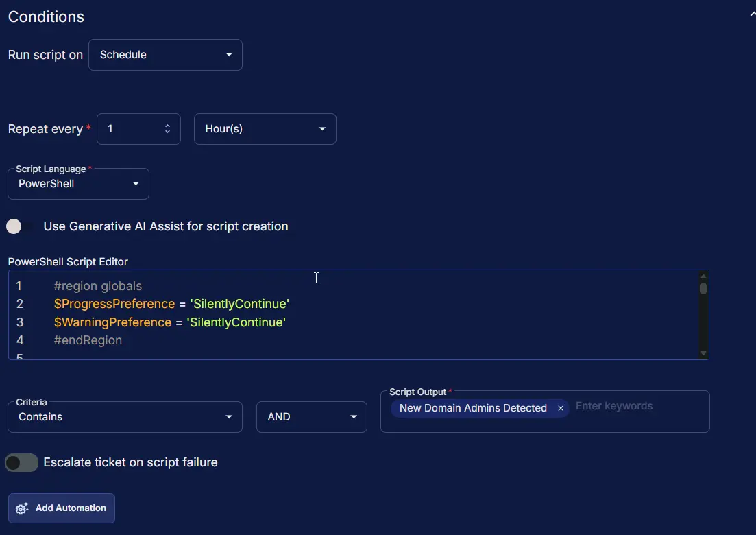
Task: Place cursor on $ProgressPreference line
Action: pyautogui.click(x=171, y=304)
